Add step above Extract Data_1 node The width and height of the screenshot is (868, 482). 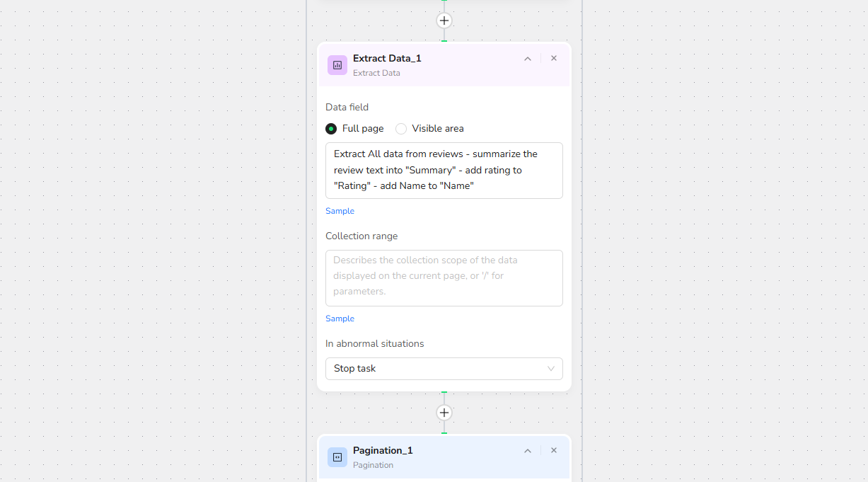(x=444, y=21)
